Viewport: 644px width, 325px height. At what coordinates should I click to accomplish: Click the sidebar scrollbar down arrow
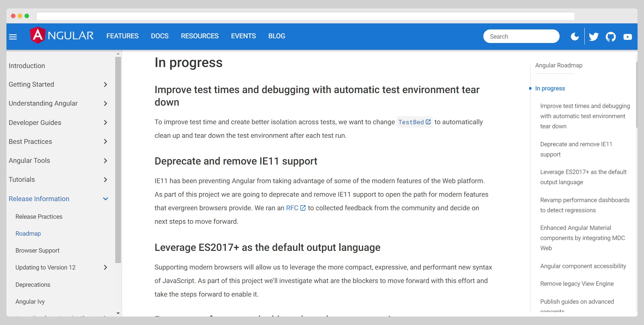pyautogui.click(x=118, y=313)
